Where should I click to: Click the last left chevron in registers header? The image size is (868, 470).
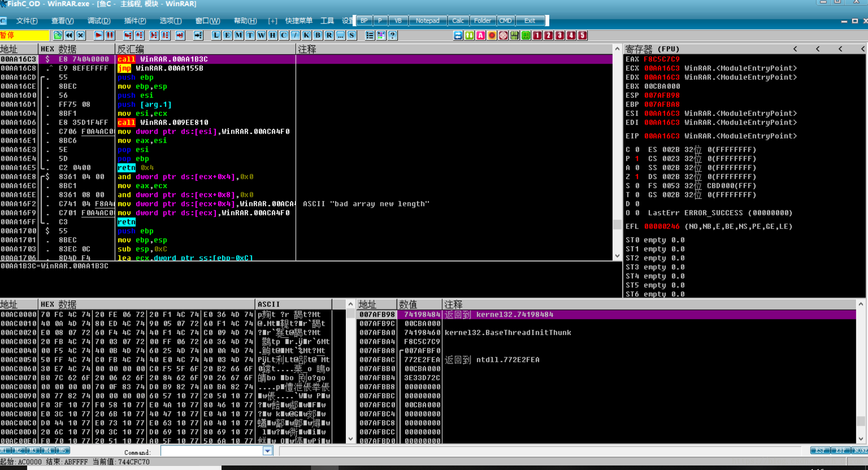click(x=863, y=49)
